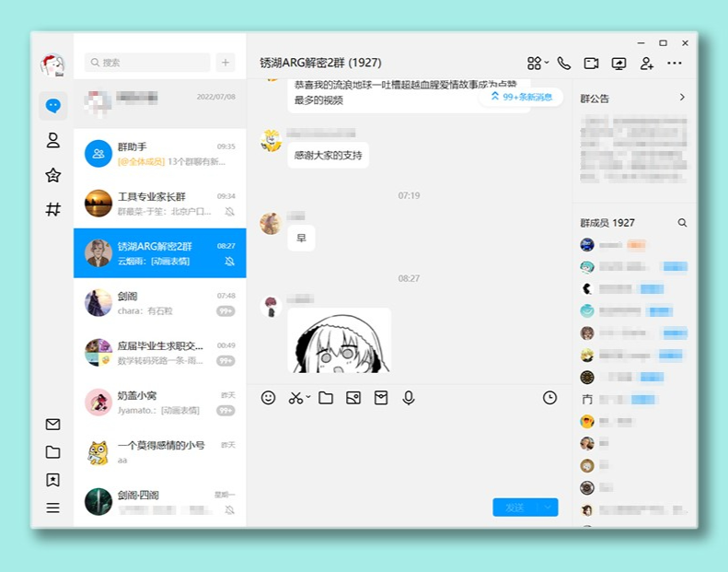Open the 一个莫得感情的小号 chat
The height and width of the screenshot is (572, 728).
coord(160,452)
